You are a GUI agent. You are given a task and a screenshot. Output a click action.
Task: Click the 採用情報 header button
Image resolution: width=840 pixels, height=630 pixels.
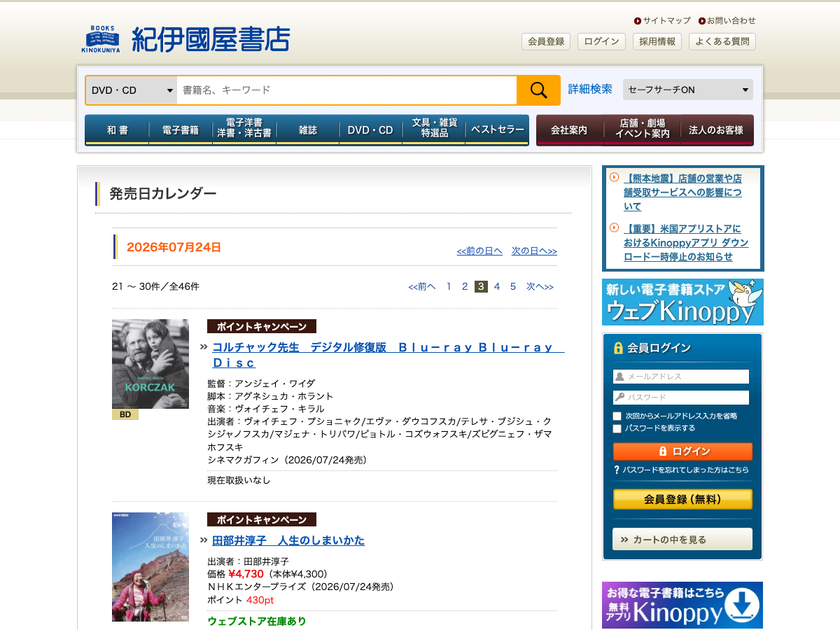coord(657,41)
